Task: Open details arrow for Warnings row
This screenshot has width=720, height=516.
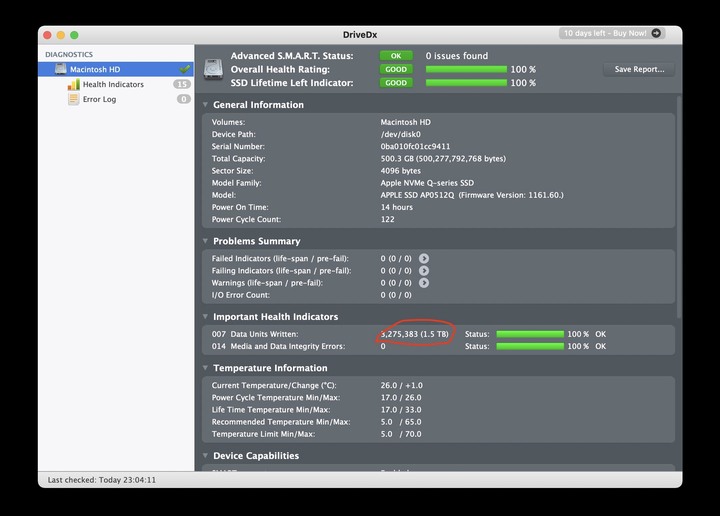Action: click(x=424, y=283)
